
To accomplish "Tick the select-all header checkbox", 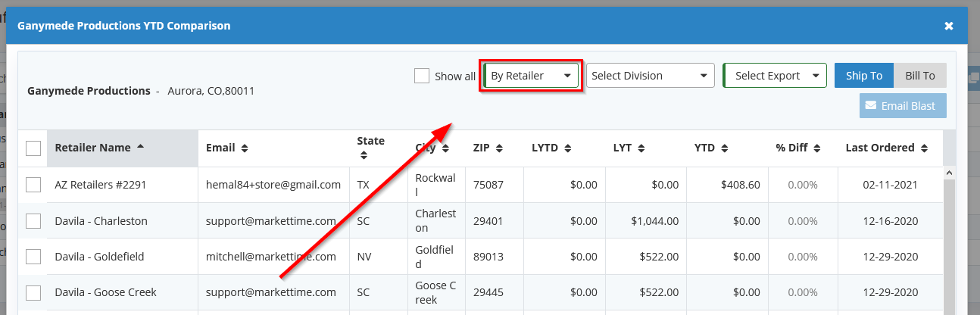I will tap(33, 148).
